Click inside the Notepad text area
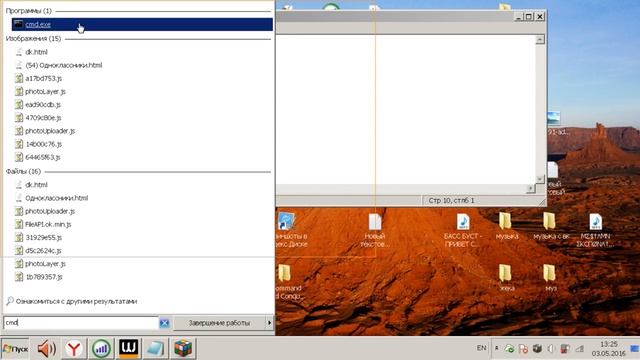The width and height of the screenshot is (640, 360). point(406,109)
